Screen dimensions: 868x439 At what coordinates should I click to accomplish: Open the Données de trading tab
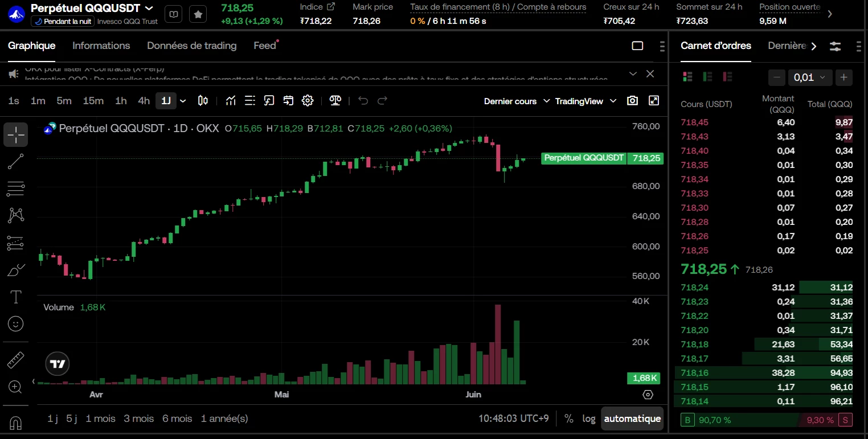[192, 46]
